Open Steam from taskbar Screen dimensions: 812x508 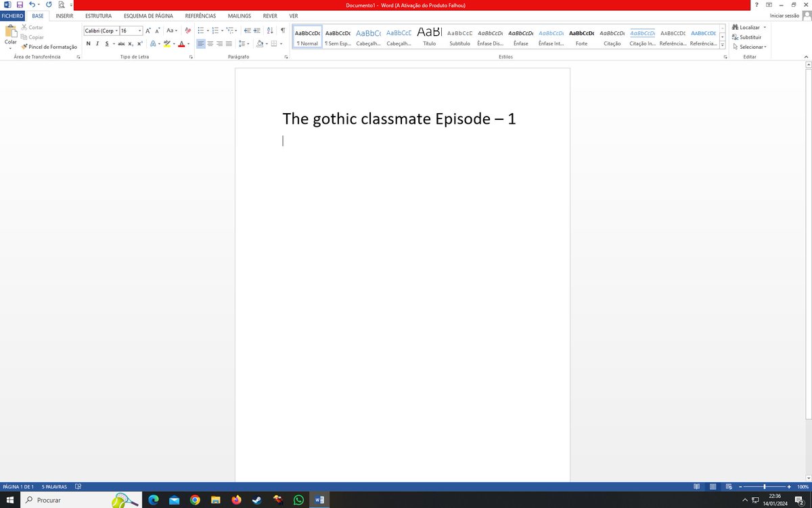click(x=256, y=500)
